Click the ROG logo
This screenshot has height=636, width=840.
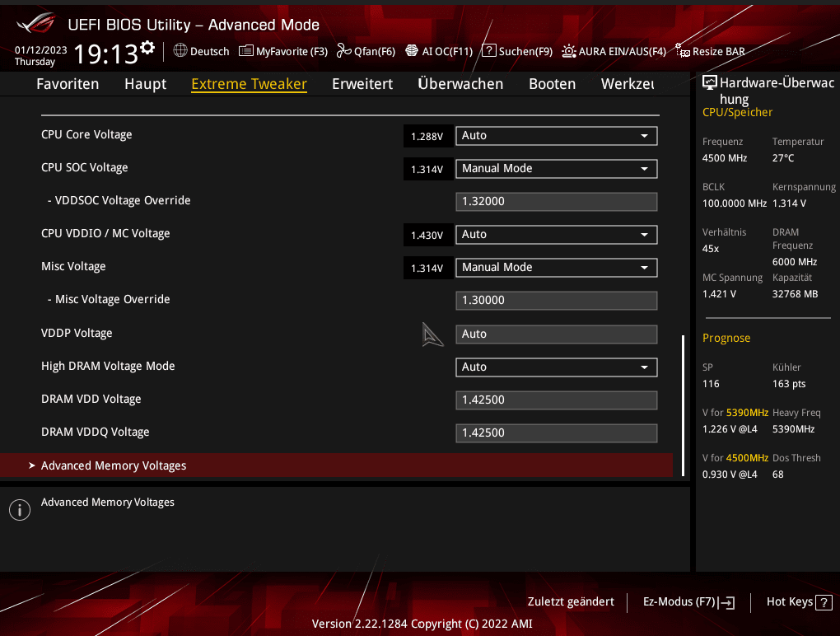(36, 24)
